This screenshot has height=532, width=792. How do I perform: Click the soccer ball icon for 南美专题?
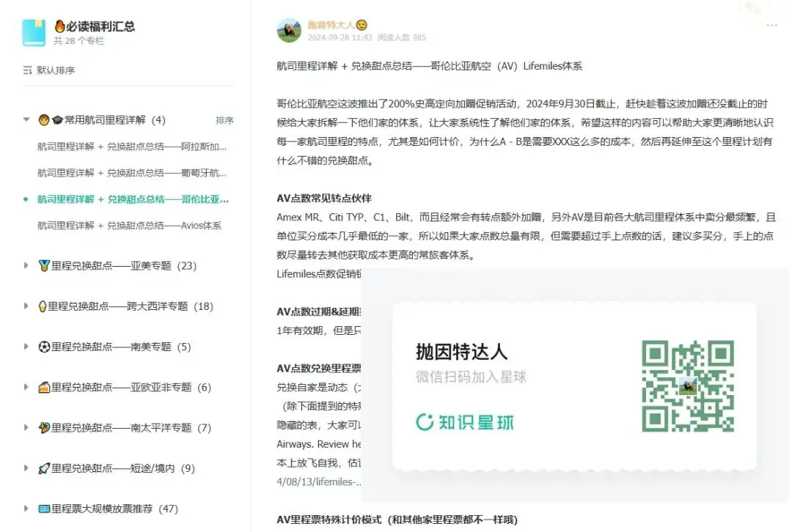tap(45, 347)
